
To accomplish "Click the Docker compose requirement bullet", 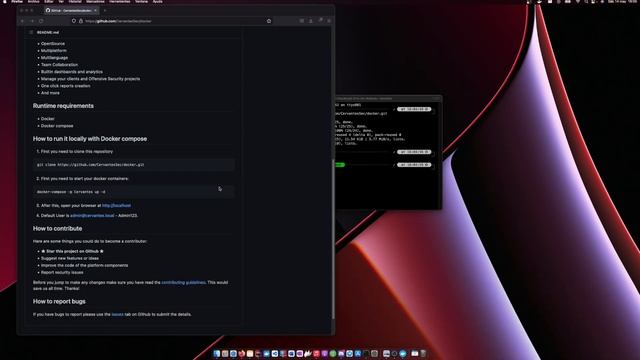I will point(57,126).
